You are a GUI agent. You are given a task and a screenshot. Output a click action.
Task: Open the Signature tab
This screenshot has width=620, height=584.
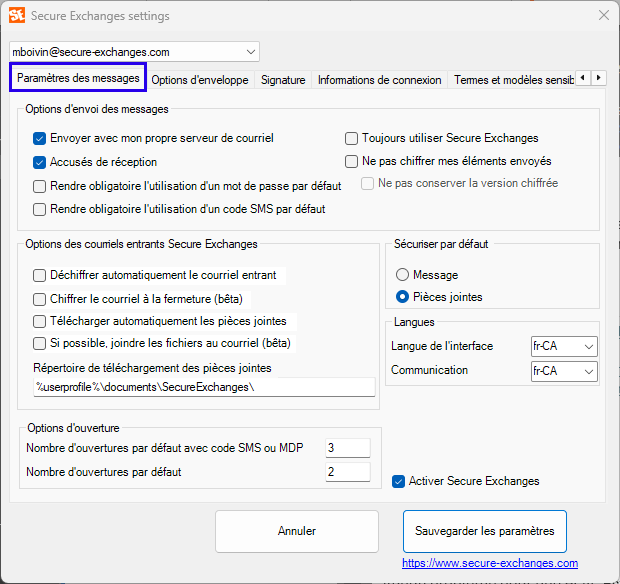coord(283,80)
